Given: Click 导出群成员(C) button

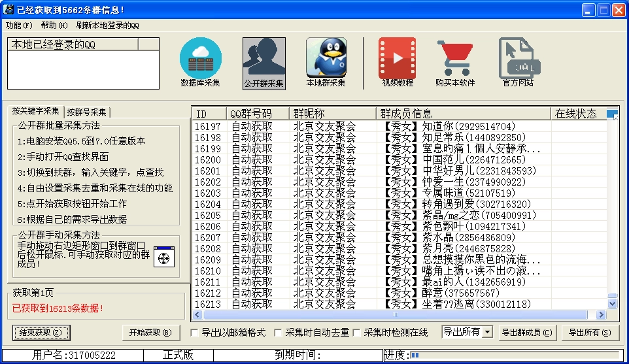Looking at the screenshot, I should [527, 333].
